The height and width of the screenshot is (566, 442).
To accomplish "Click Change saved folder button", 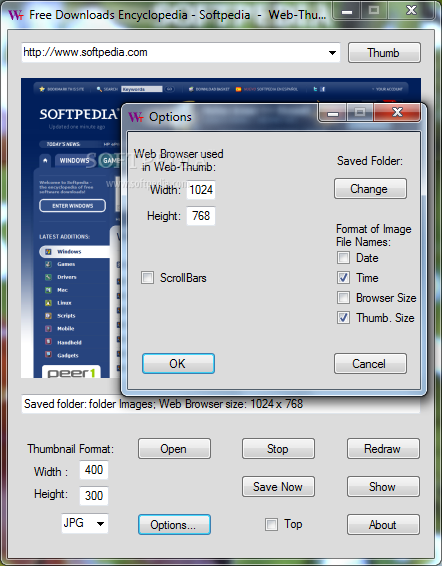I will click(370, 188).
